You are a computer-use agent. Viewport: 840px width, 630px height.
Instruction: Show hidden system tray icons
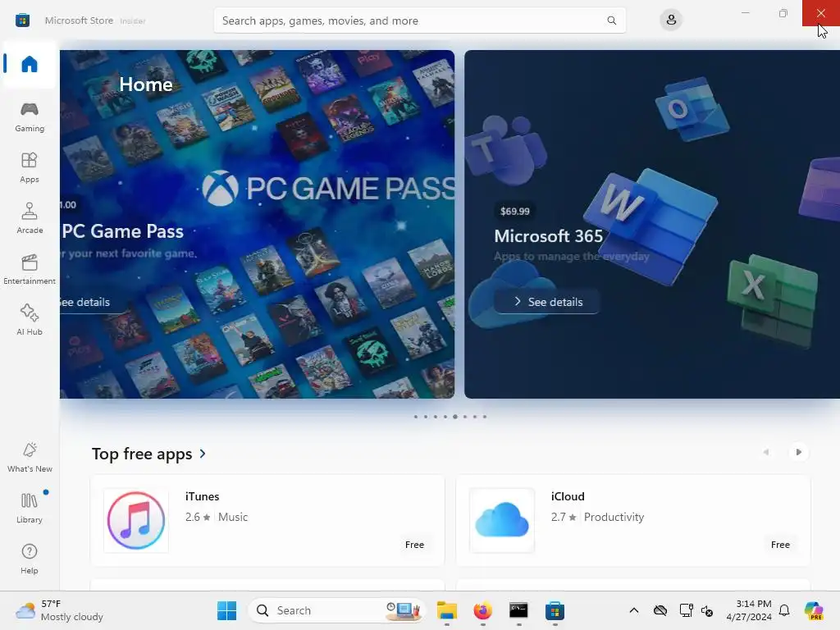coord(634,610)
